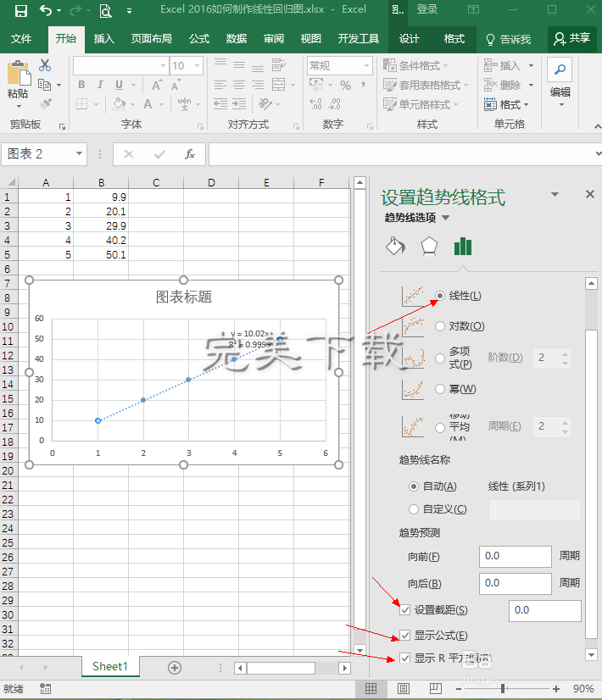602x700 pixels.
Task: Open Trendline Options bar chart icon
Action: [462, 247]
